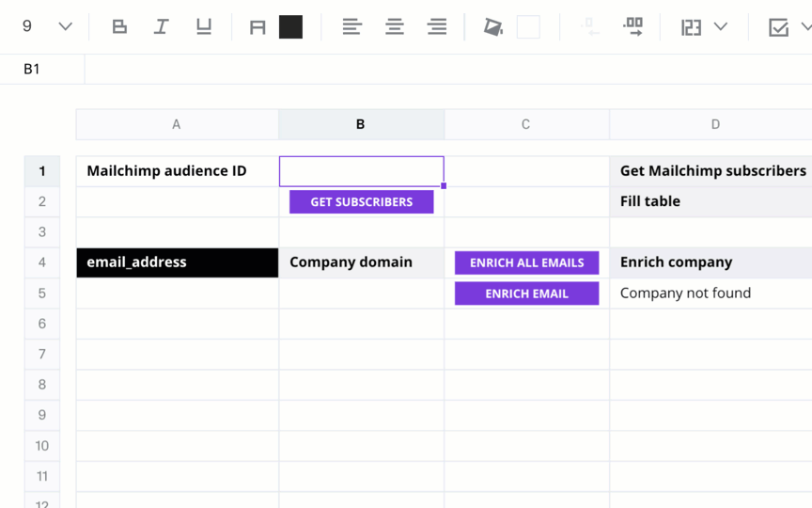
Task: Select column A header
Action: (x=177, y=124)
